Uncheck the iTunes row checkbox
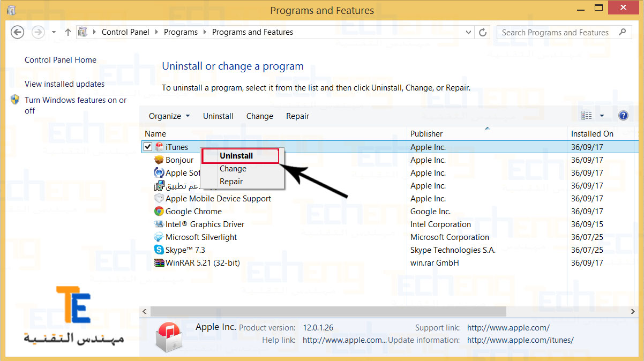The height and width of the screenshot is (361, 644). (x=148, y=147)
